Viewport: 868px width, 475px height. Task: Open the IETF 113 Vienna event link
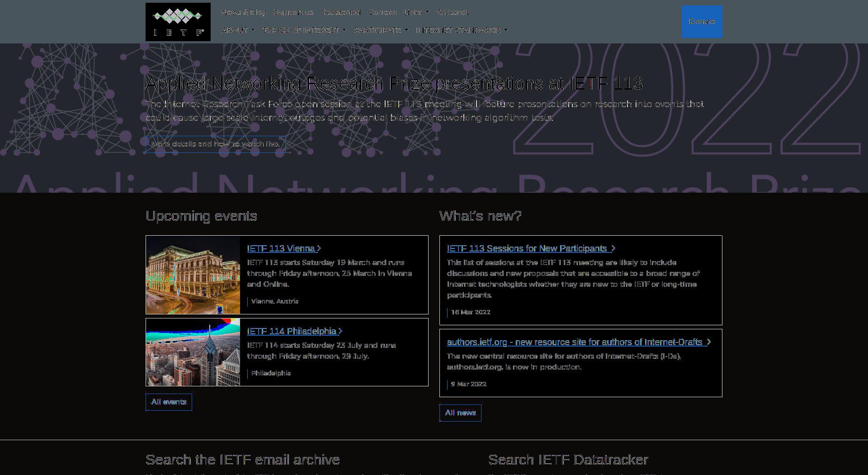(x=284, y=248)
